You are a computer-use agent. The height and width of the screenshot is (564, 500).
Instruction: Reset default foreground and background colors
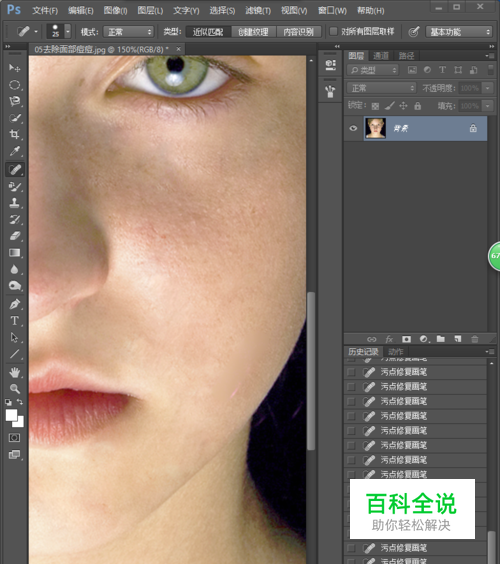[x=8, y=402]
